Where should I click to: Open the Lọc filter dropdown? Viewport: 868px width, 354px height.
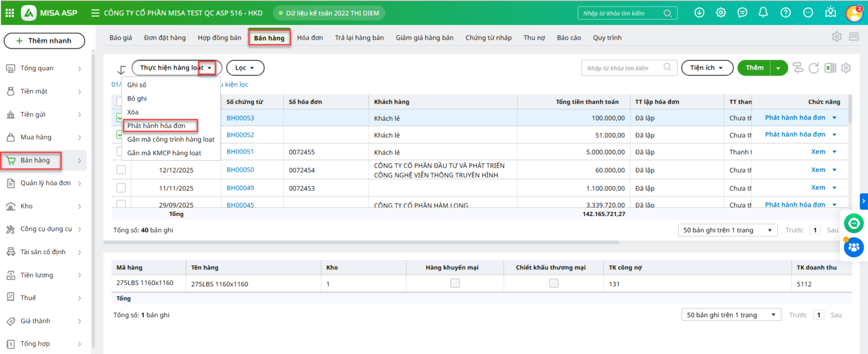[x=245, y=68]
